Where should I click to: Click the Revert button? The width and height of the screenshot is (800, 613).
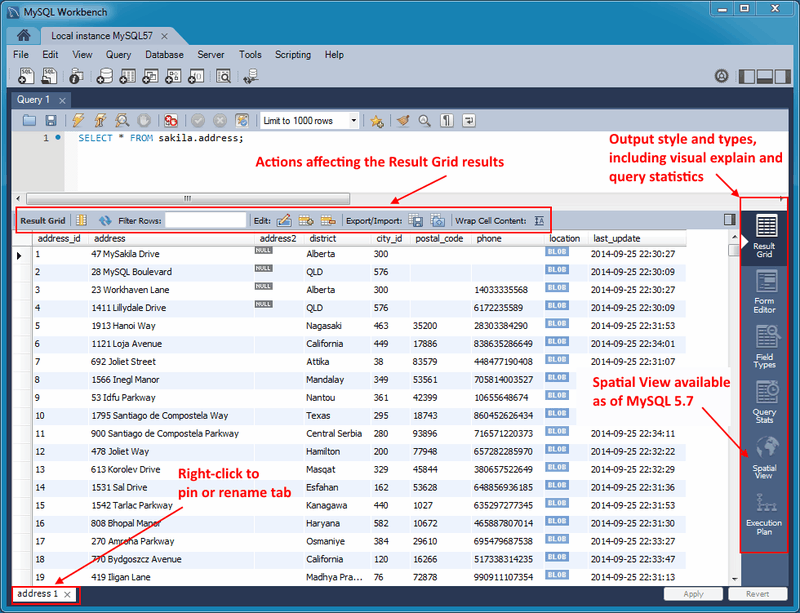759,594
